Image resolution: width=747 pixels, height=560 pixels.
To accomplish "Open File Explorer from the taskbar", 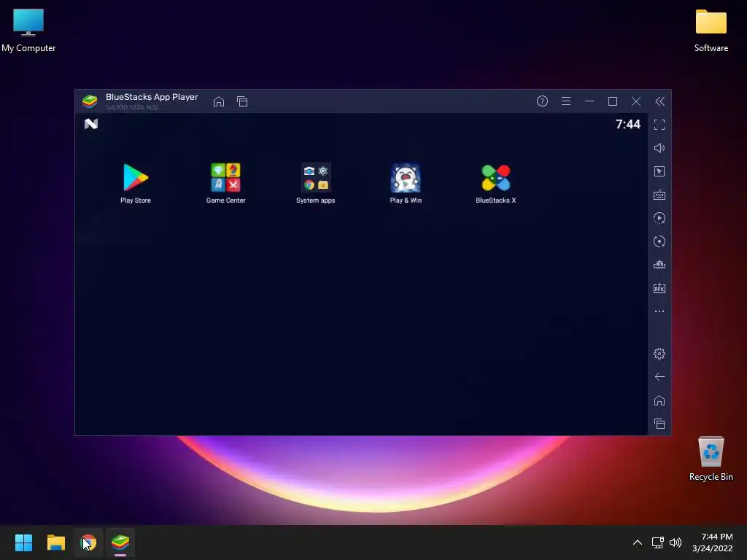I will 55,542.
